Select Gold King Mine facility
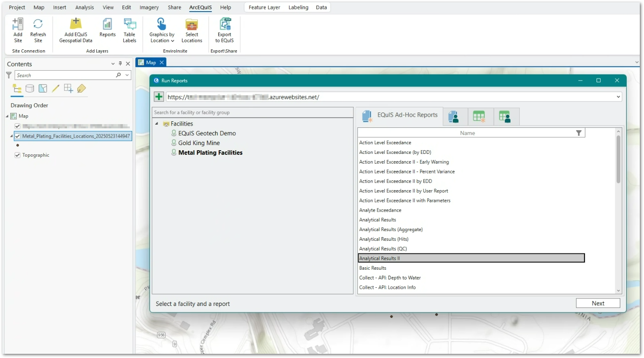The height and width of the screenshot is (358, 644). point(199,143)
